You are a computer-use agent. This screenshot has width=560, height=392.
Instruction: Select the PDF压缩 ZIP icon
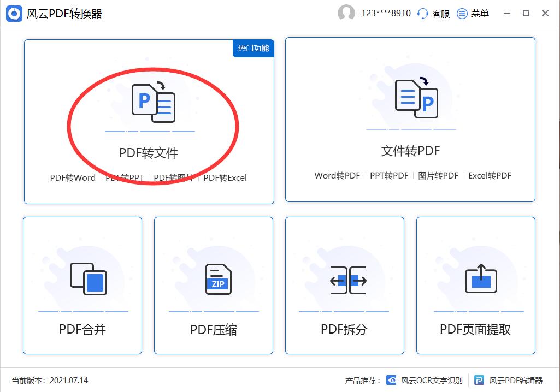click(219, 279)
